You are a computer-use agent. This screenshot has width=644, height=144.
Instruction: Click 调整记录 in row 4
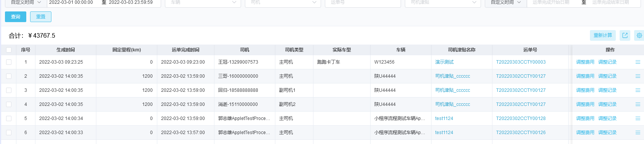coord(607,104)
